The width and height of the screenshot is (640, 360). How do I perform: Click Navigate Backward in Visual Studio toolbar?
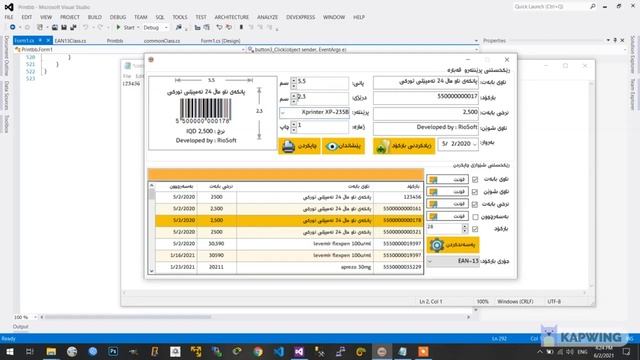(x=13, y=27)
